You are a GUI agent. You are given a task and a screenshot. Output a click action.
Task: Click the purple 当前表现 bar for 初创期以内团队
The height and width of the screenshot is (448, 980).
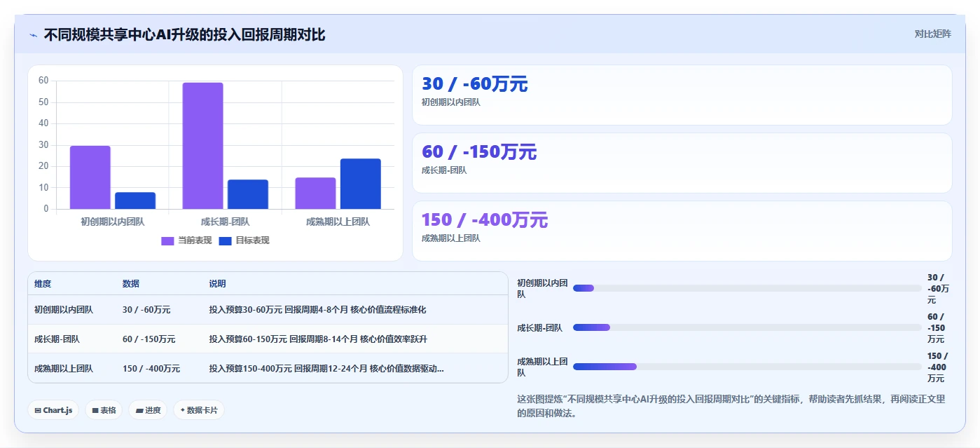90,177
